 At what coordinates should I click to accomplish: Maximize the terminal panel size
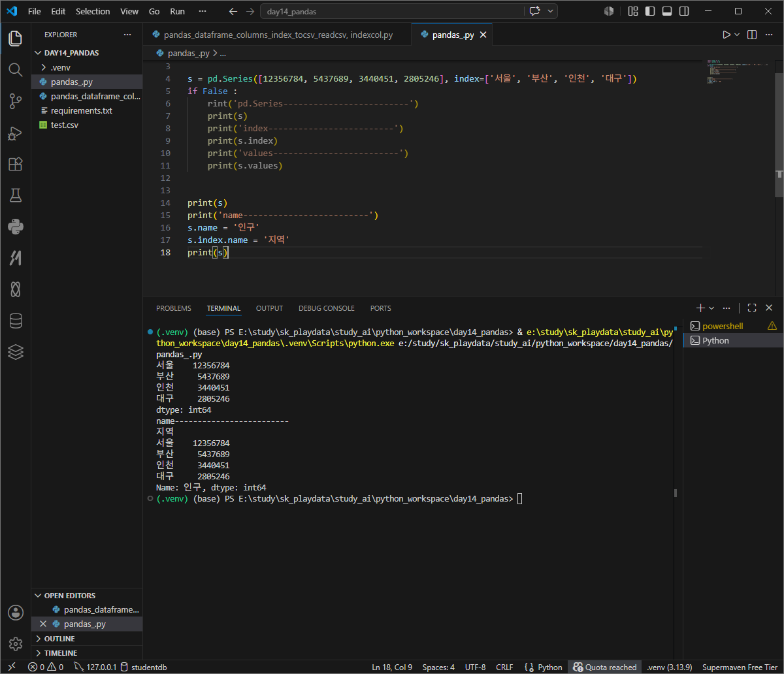[x=752, y=308]
